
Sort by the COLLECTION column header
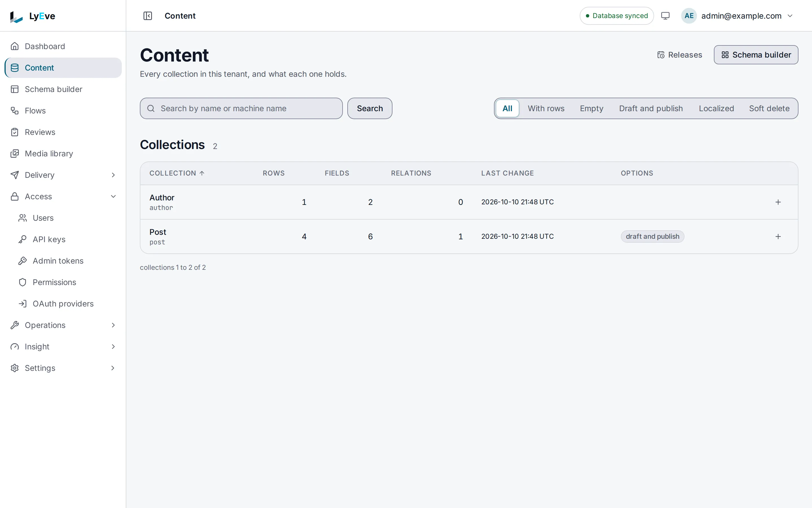pos(177,173)
